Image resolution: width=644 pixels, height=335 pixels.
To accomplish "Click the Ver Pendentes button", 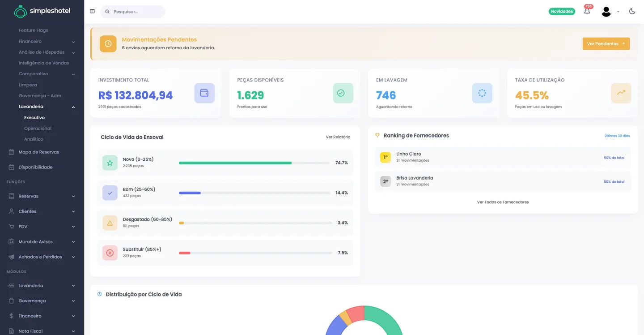I will (606, 44).
